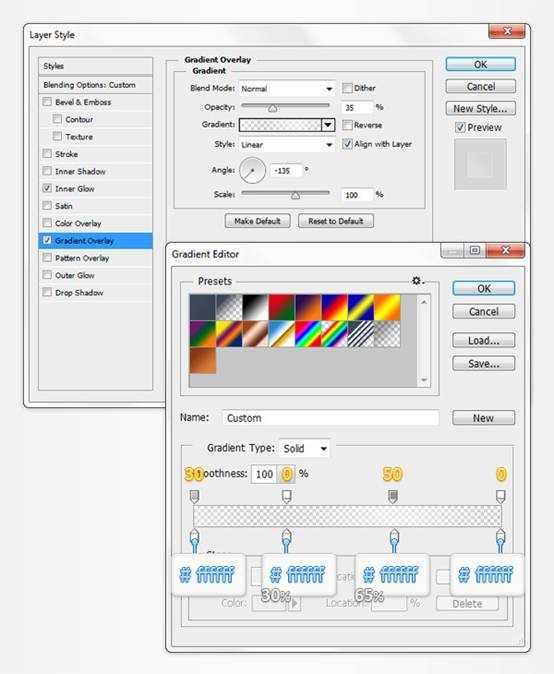Enable the Texture checkbox
554x674 pixels.
click(x=57, y=136)
